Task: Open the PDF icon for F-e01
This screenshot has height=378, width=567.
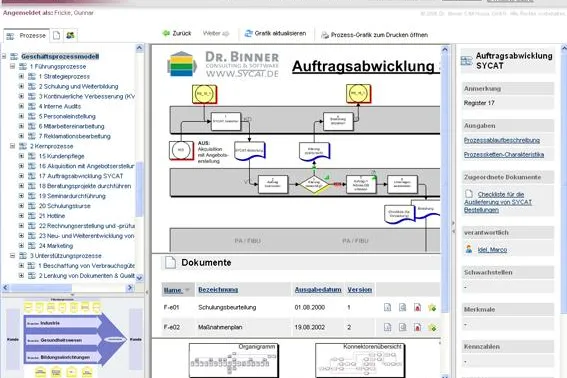Action: click(417, 307)
